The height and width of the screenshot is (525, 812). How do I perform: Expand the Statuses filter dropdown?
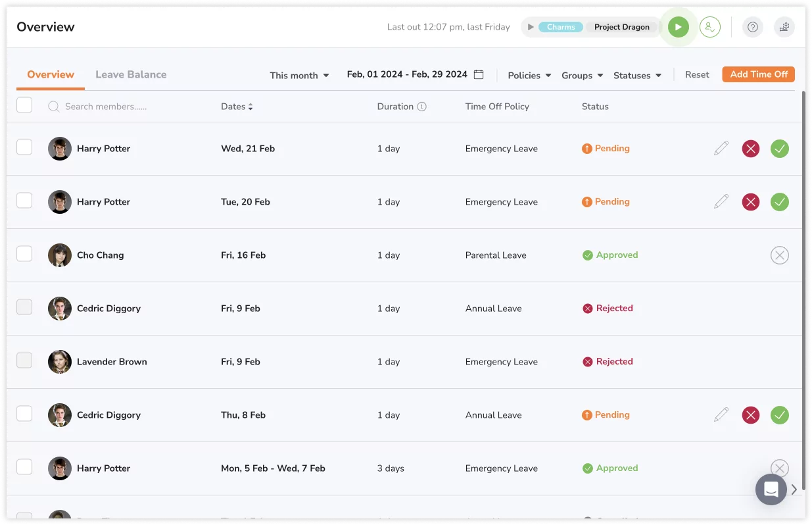pos(637,75)
